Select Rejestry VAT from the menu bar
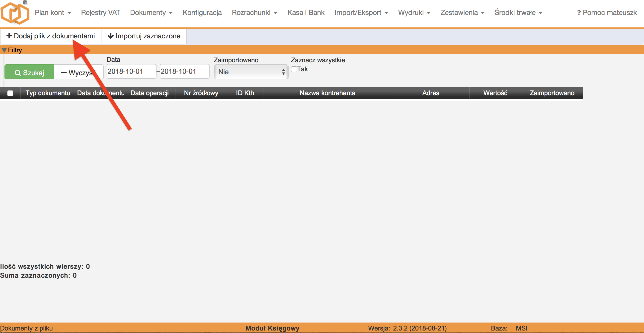Viewport: 644px width, 333px height. coord(100,12)
